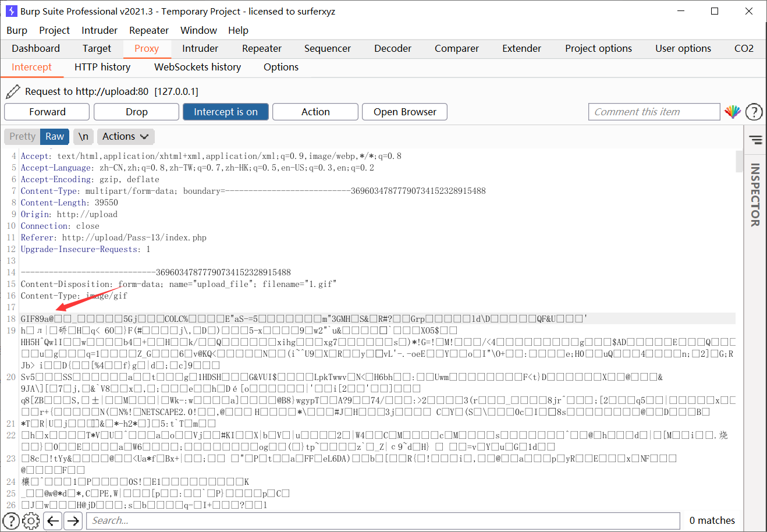This screenshot has height=532, width=767.
Task: Click the Search input field
Action: (x=383, y=520)
